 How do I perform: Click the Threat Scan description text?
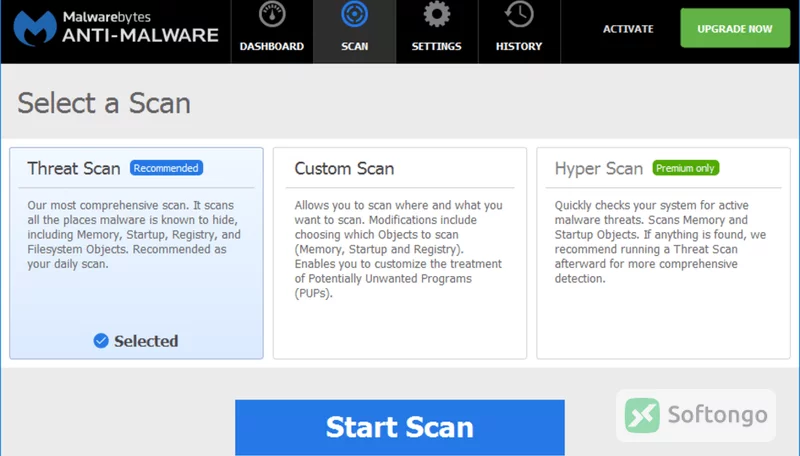point(134,235)
